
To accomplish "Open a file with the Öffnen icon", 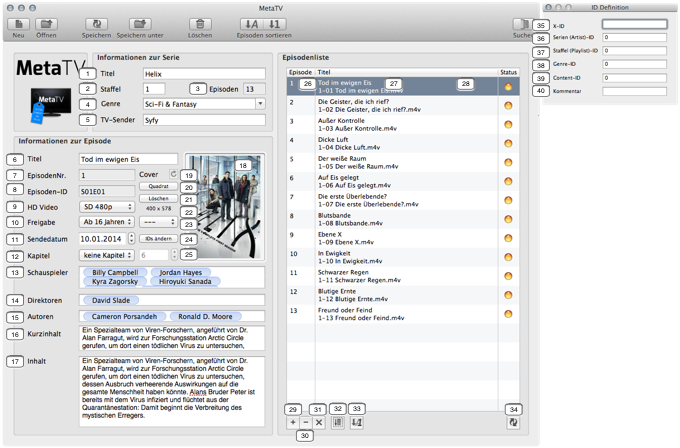I will pyautogui.click(x=47, y=23).
